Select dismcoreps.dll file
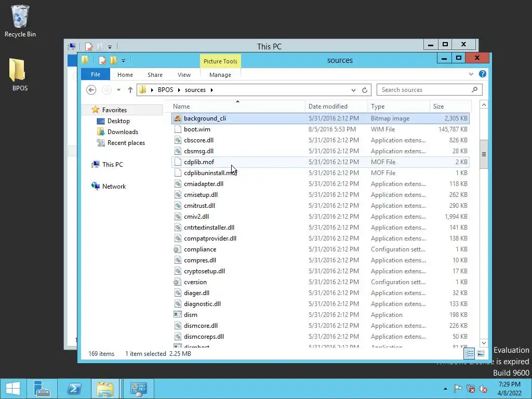Image resolution: width=532 pixels, height=399 pixels. [x=320, y=337]
